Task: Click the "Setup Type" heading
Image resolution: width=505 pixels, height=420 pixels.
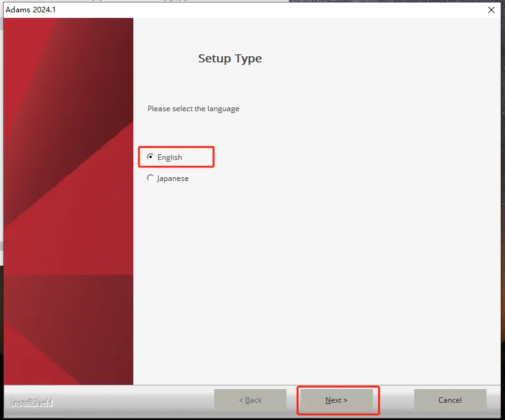Action: click(x=230, y=58)
